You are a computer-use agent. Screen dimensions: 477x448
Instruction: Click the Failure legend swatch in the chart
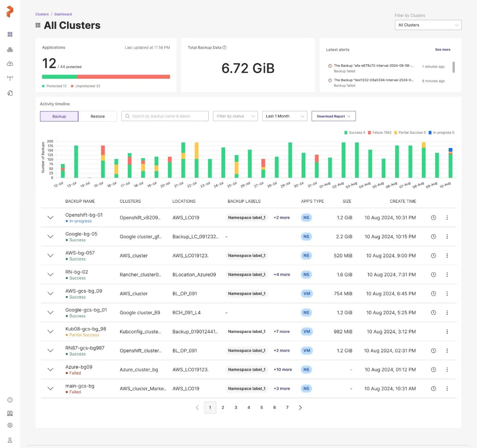370,133
